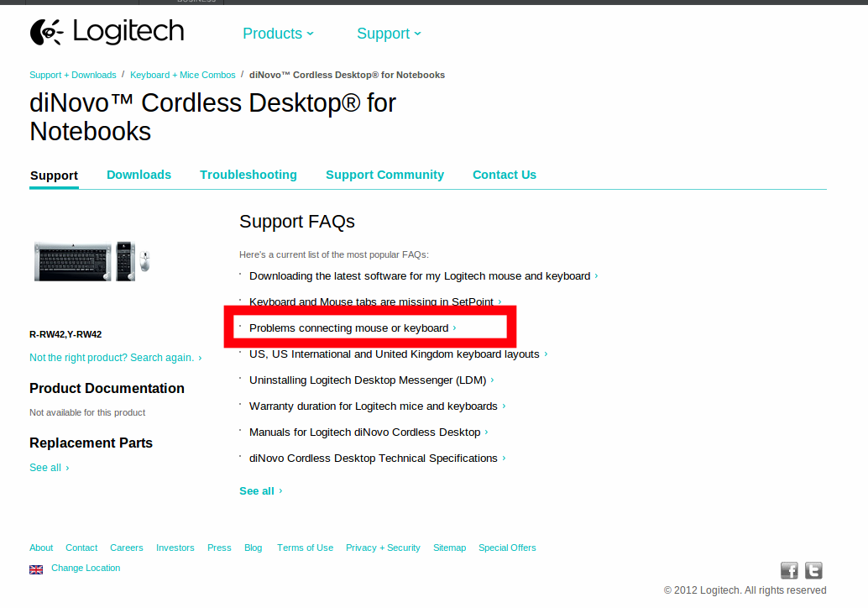868x608 pixels.
Task: Click the diNovo keyboard product image
Action: [92, 261]
